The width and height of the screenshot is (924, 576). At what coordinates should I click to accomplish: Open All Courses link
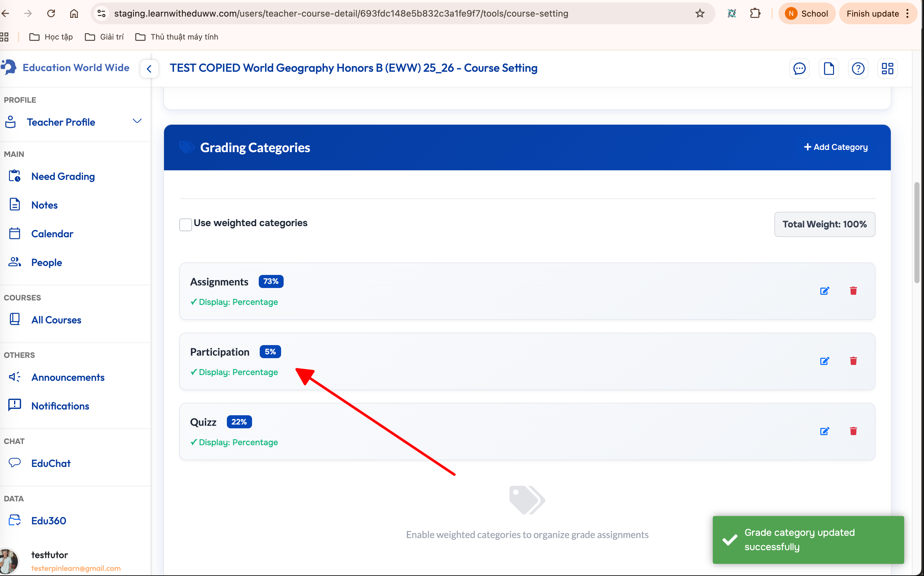(56, 320)
